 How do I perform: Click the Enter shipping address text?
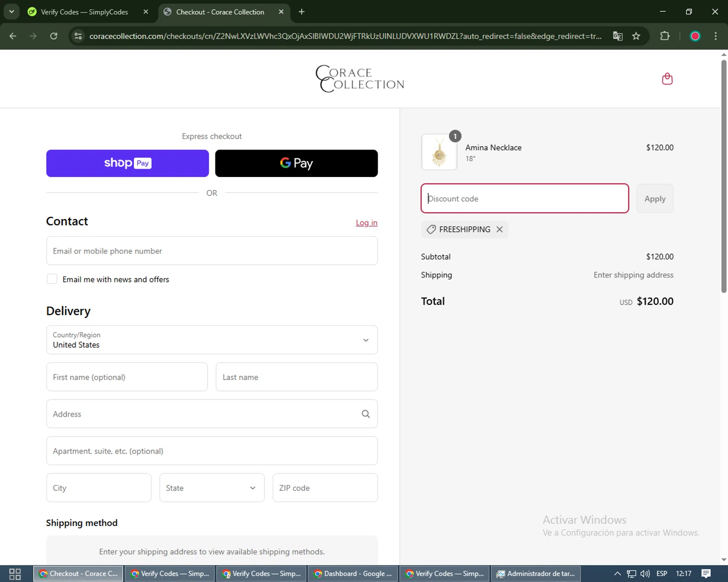point(633,275)
